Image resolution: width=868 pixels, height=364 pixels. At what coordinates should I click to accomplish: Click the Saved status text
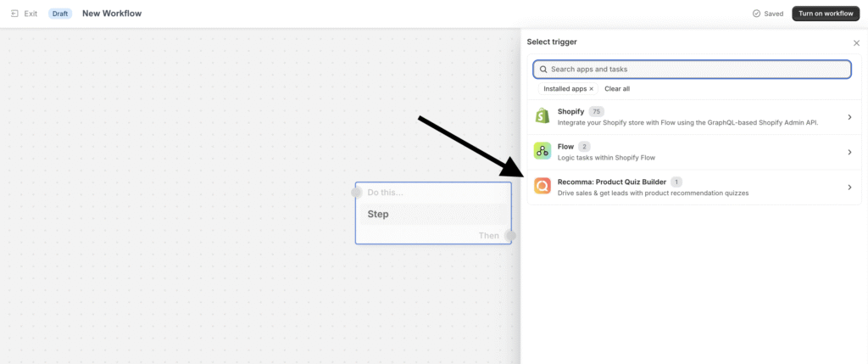[773, 14]
